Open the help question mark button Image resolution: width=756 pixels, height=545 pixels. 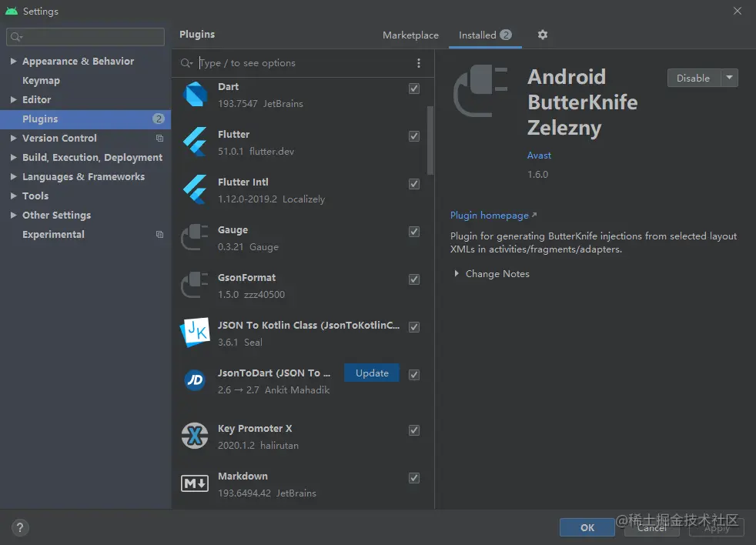point(21,528)
